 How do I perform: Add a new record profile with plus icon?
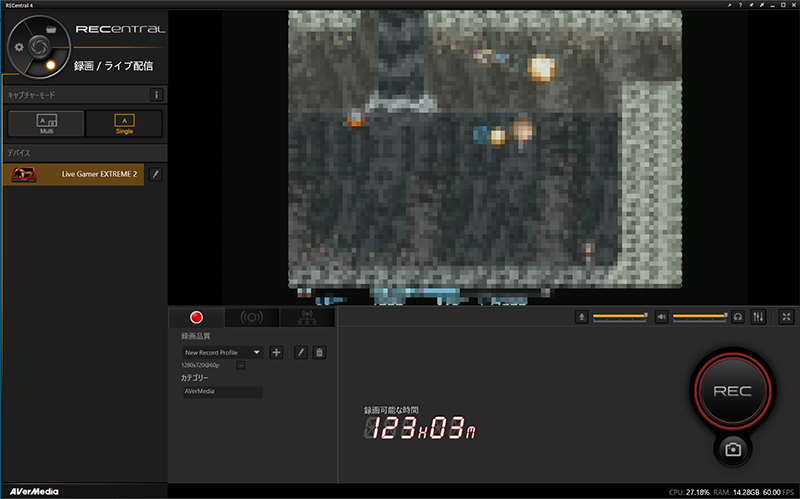[277, 352]
